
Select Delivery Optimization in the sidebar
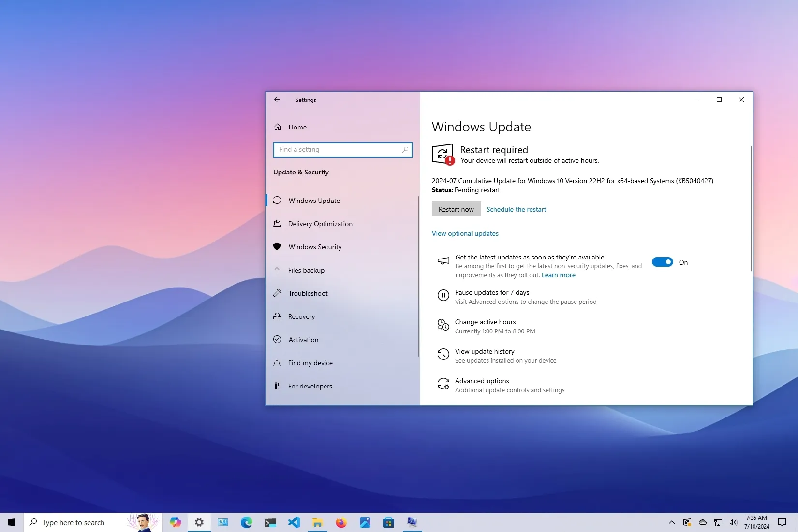[x=320, y=223]
